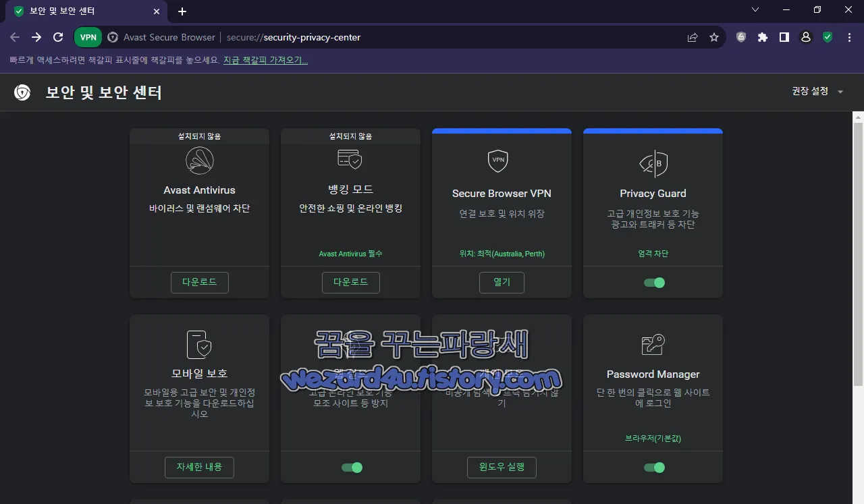Click the 지금 책갈피 가져오기 link
This screenshot has width=864, height=504.
click(265, 59)
